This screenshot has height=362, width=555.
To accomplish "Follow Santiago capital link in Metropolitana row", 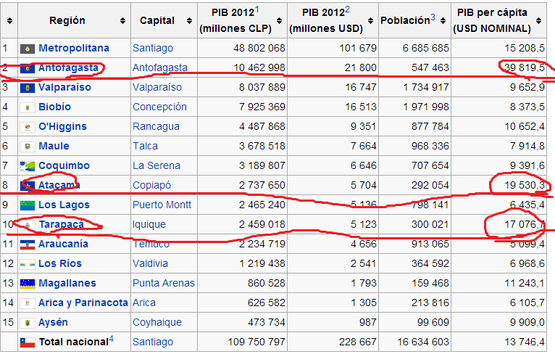I will [153, 48].
